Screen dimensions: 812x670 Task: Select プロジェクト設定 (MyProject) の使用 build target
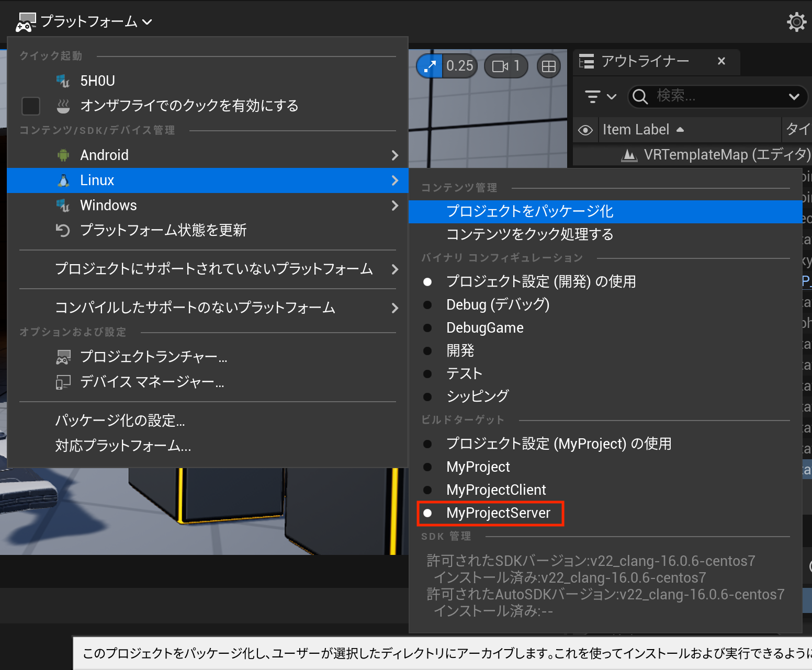[605, 444]
